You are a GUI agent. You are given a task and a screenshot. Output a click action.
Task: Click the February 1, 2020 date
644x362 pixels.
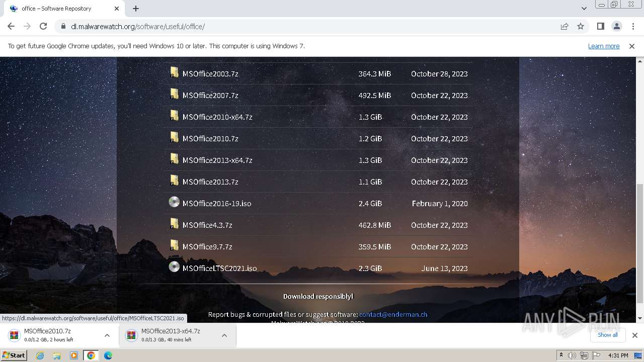coord(440,203)
